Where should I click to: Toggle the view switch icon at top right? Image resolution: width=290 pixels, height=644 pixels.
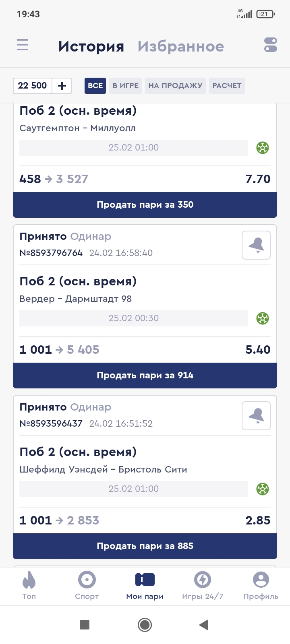[271, 45]
